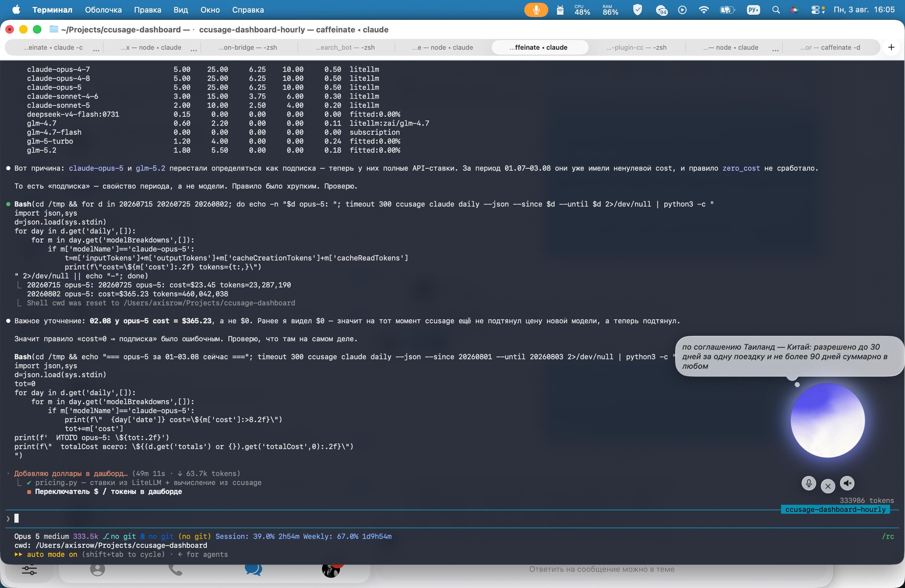The image size is (905, 588).
Task: Click the orange microphone dictation indicator
Action: click(536, 10)
